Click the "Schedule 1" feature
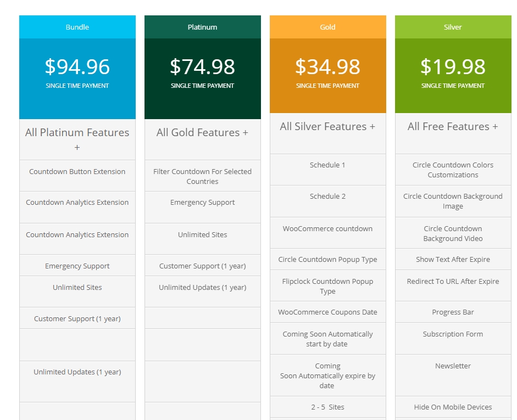517x420 pixels. (x=328, y=165)
